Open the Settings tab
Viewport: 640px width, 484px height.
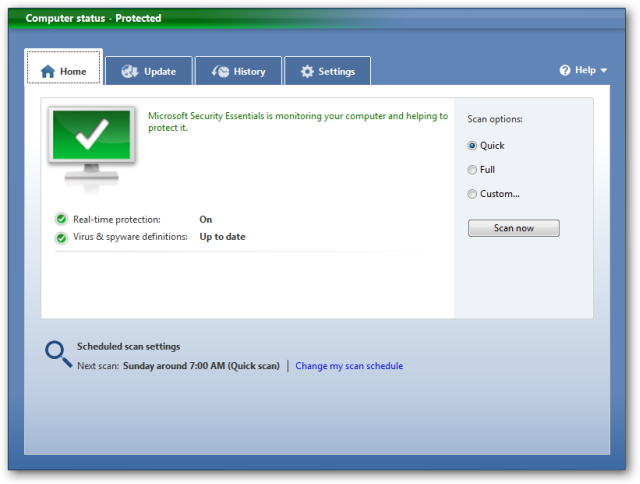coord(327,71)
